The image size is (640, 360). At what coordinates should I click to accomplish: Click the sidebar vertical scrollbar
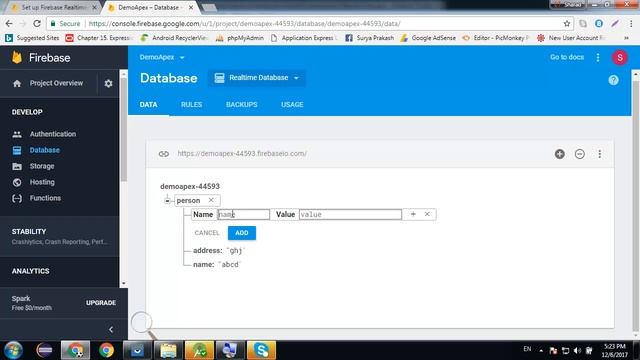click(x=124, y=131)
